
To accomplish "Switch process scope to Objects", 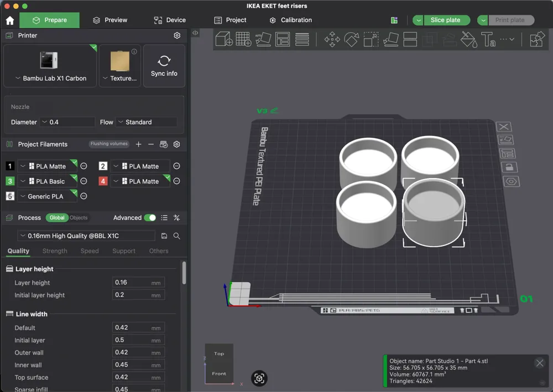I will point(79,217).
